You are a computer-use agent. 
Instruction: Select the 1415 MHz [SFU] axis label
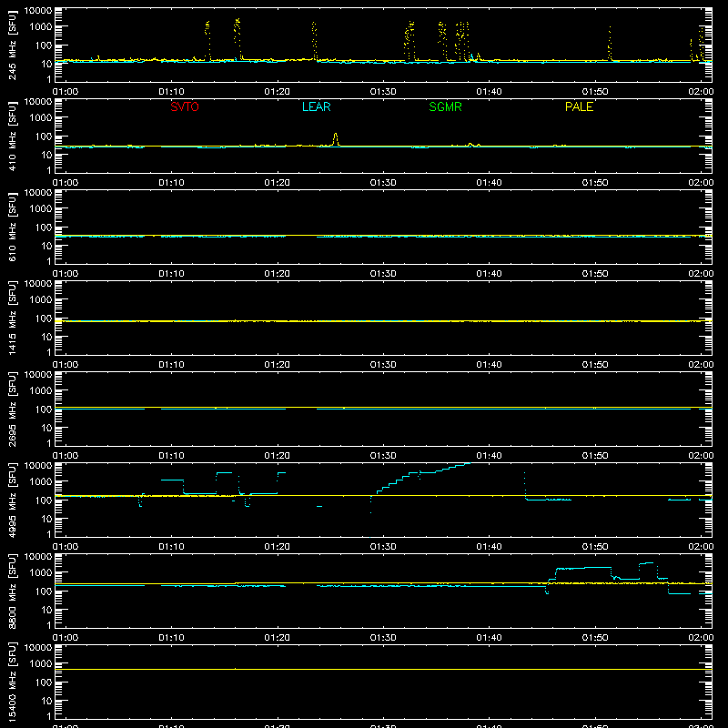pyautogui.click(x=12, y=318)
